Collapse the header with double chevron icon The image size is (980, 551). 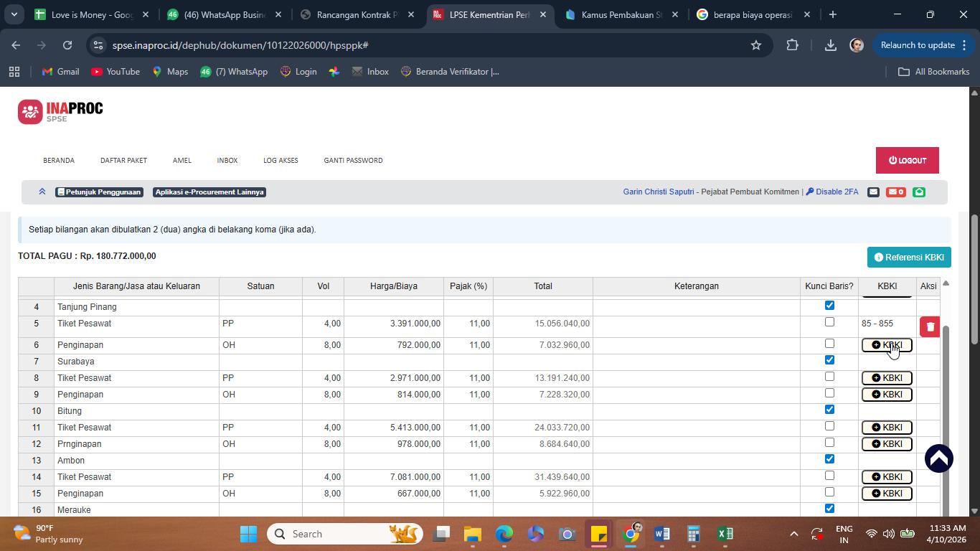[x=42, y=192]
